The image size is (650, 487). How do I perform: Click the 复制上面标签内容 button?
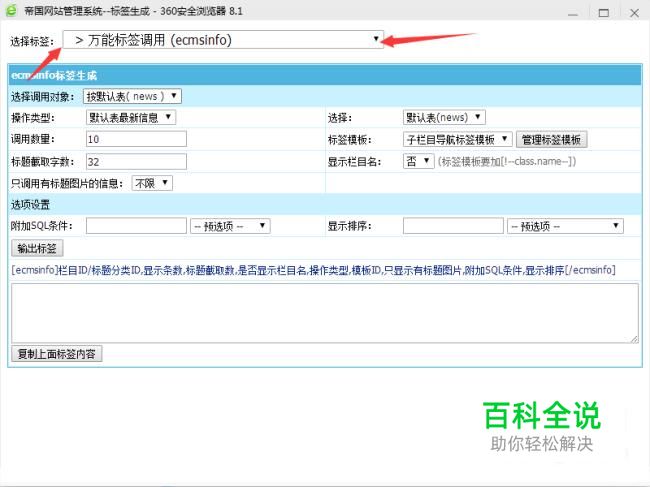point(56,354)
